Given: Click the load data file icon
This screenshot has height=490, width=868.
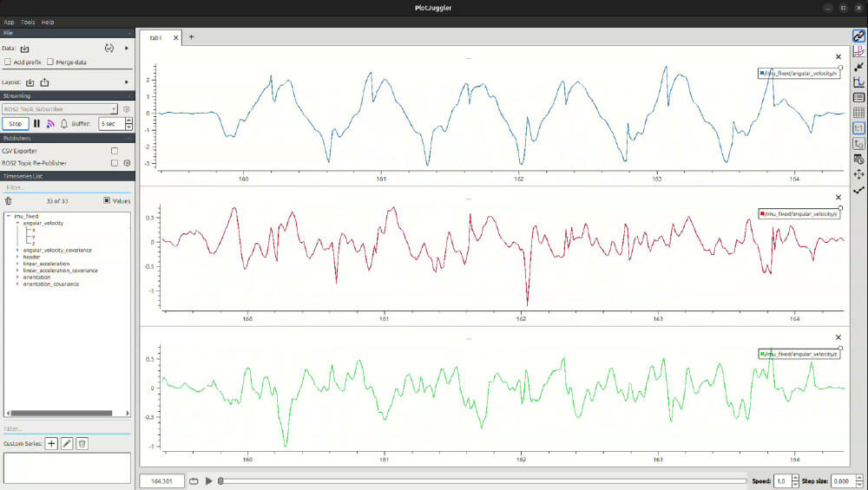Looking at the screenshot, I should pos(25,49).
